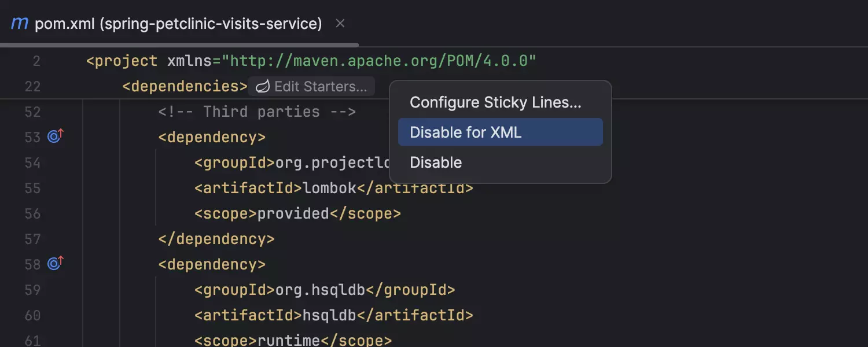Image resolution: width=868 pixels, height=347 pixels.
Task: Click the Spring leaf icon beside Edit Starters
Action: (263, 87)
